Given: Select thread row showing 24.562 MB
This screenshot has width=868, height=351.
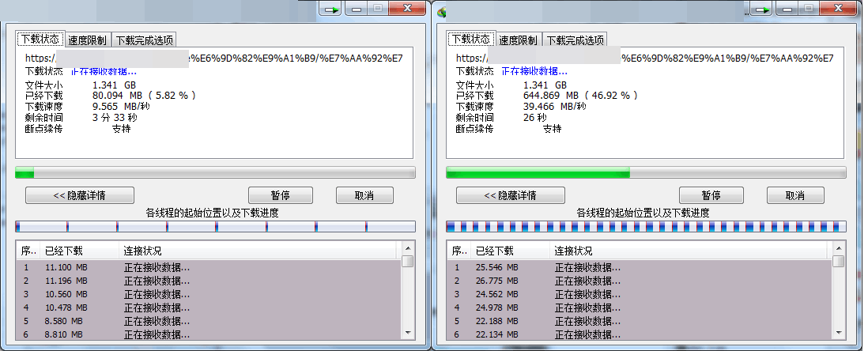Looking at the screenshot, I should pos(640,294).
